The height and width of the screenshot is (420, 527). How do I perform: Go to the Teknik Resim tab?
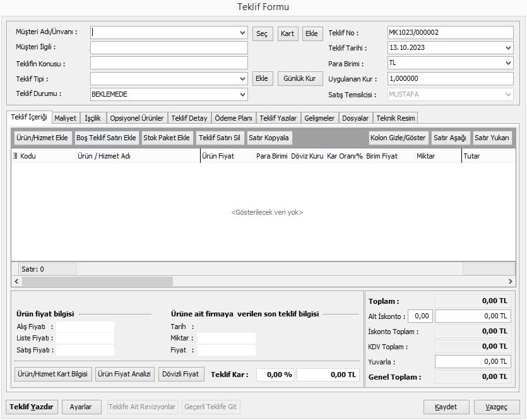coord(396,118)
